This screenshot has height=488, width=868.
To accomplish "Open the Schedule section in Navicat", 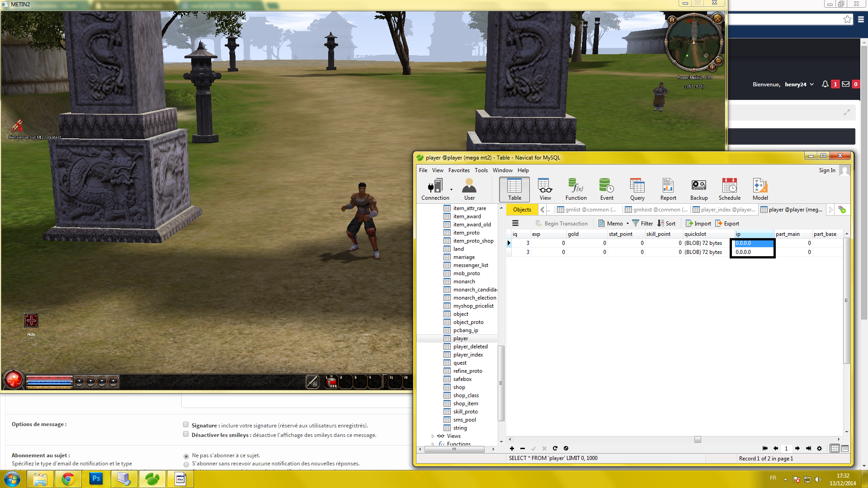I will [730, 189].
